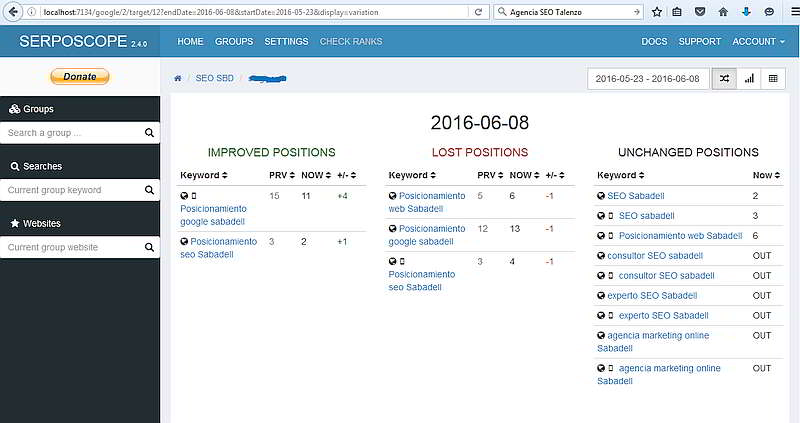Switch to chart view bar icon
The image size is (800, 423).
pos(749,79)
